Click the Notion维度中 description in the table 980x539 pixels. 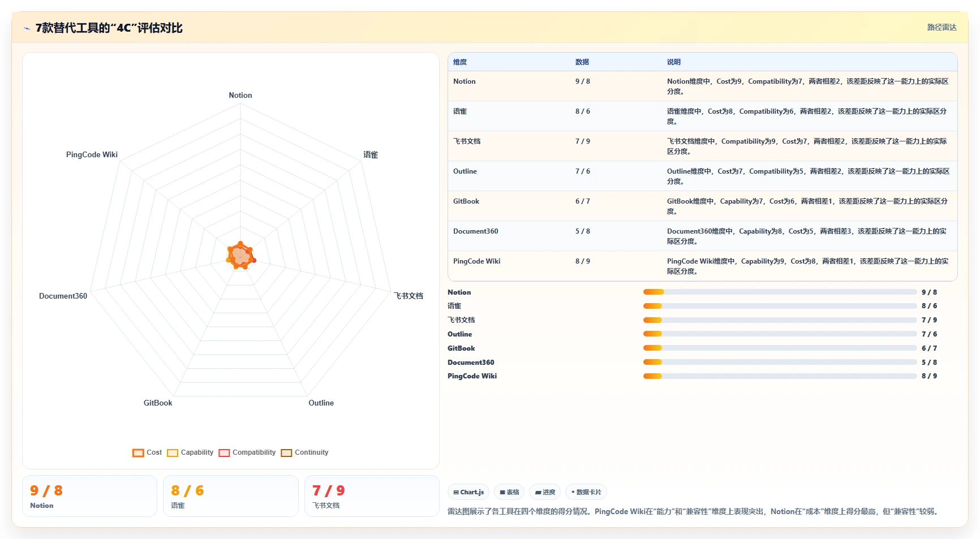click(x=808, y=86)
